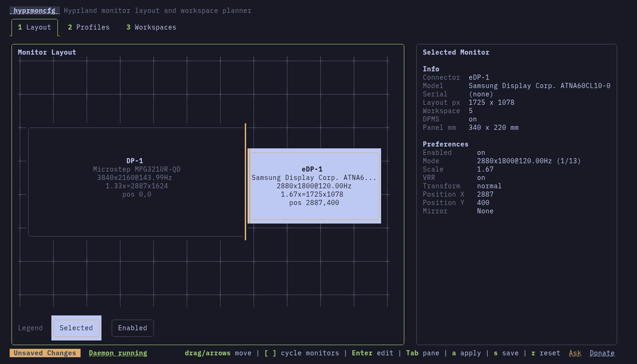Click the 1.33x=2887x1624 scale text
This screenshot has height=364, width=637.
[x=136, y=186]
